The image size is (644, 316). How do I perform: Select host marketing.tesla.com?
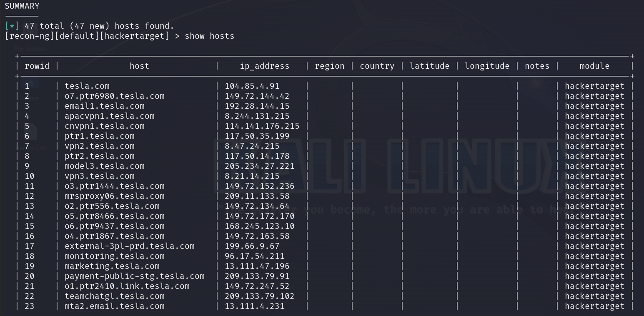point(112,266)
